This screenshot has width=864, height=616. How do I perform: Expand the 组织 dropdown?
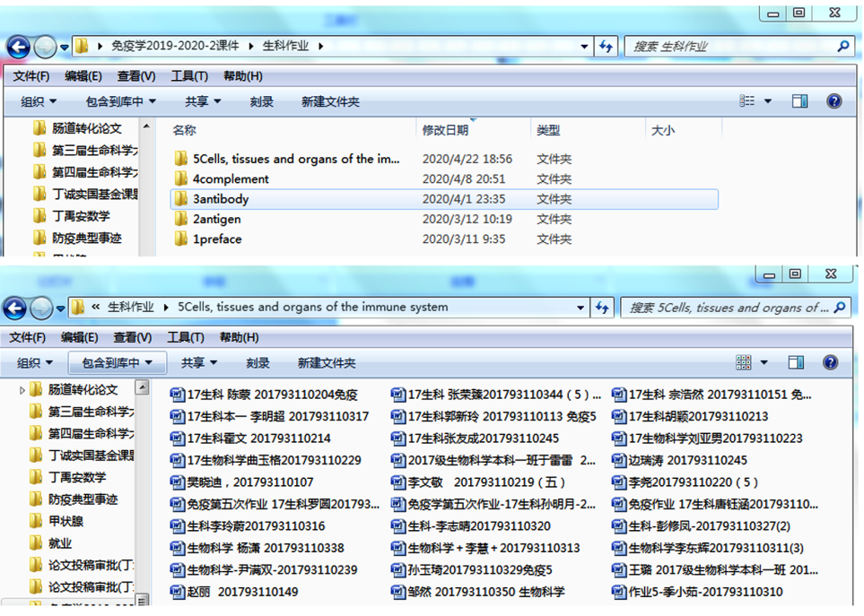(38, 101)
